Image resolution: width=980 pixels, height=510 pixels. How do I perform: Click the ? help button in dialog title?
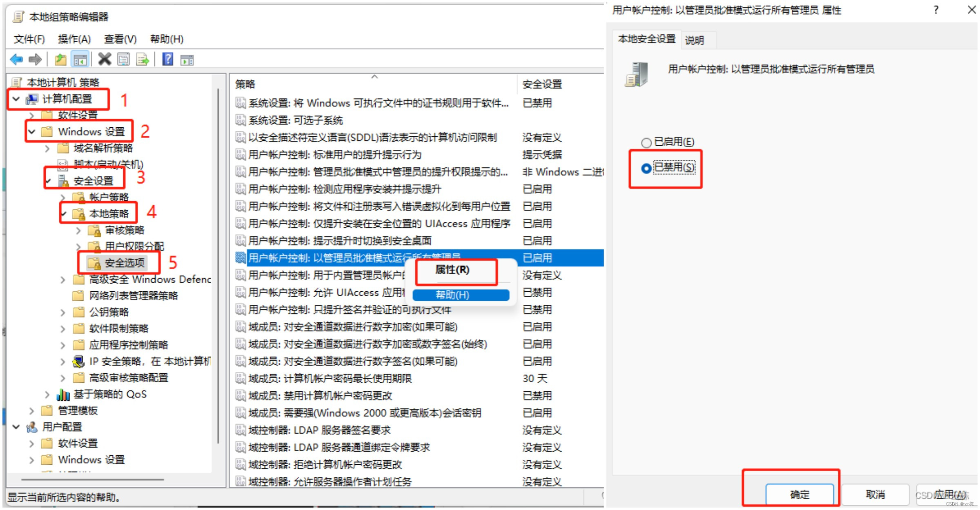[936, 10]
